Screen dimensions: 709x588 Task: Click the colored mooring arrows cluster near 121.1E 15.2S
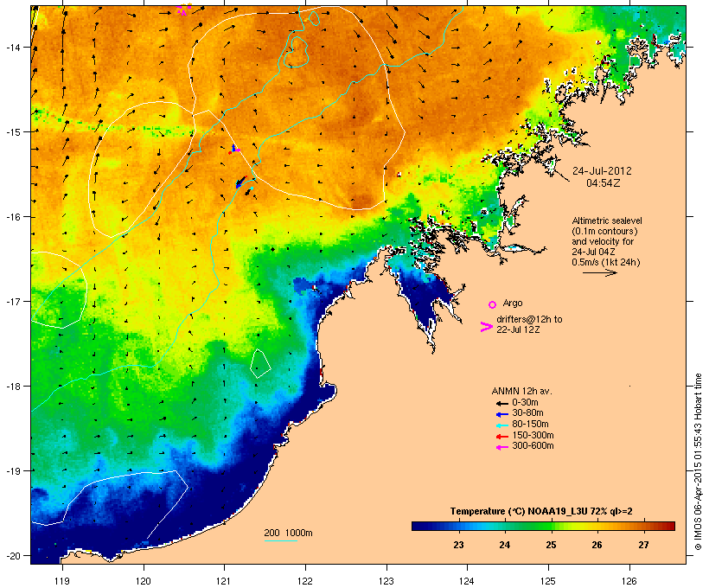pos(234,150)
